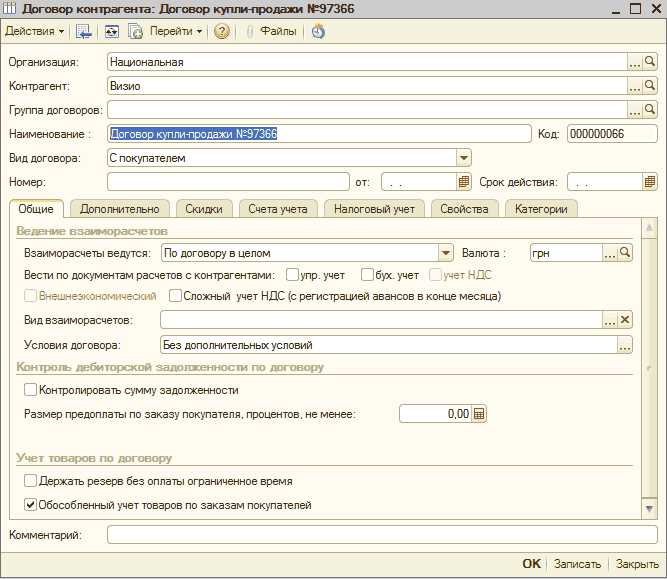667x579 pixels.
Task: Click the Срок действия date field
Action: pyautogui.click(x=604, y=182)
